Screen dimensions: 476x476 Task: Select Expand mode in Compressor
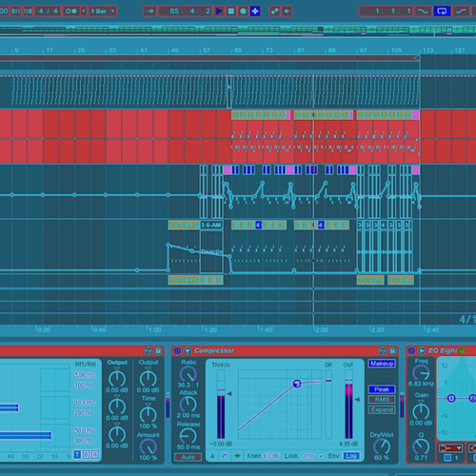pyautogui.click(x=382, y=409)
